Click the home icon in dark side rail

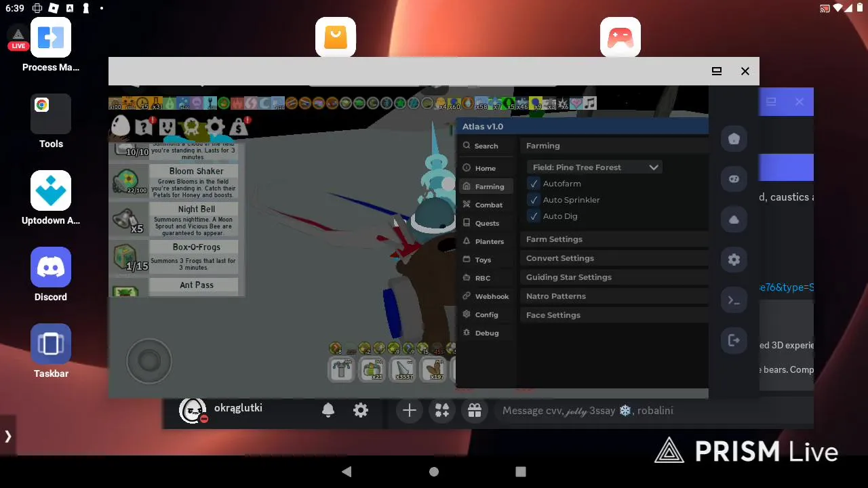click(x=734, y=139)
